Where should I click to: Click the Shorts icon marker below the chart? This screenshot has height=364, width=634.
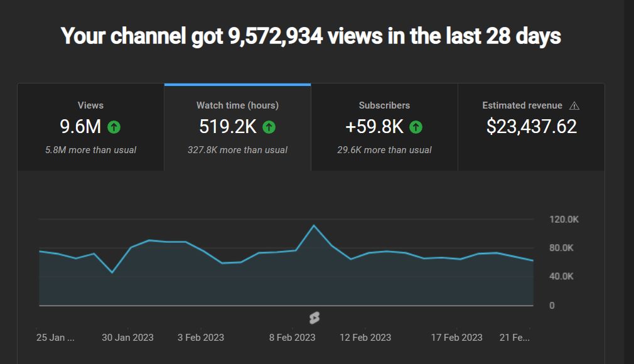pyautogui.click(x=314, y=318)
